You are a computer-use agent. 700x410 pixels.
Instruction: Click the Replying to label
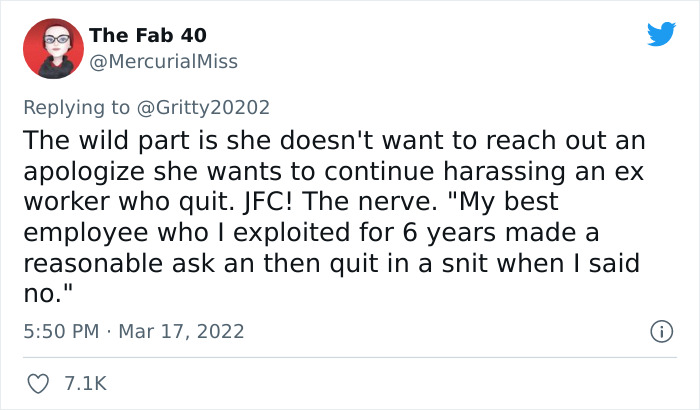coord(76,108)
